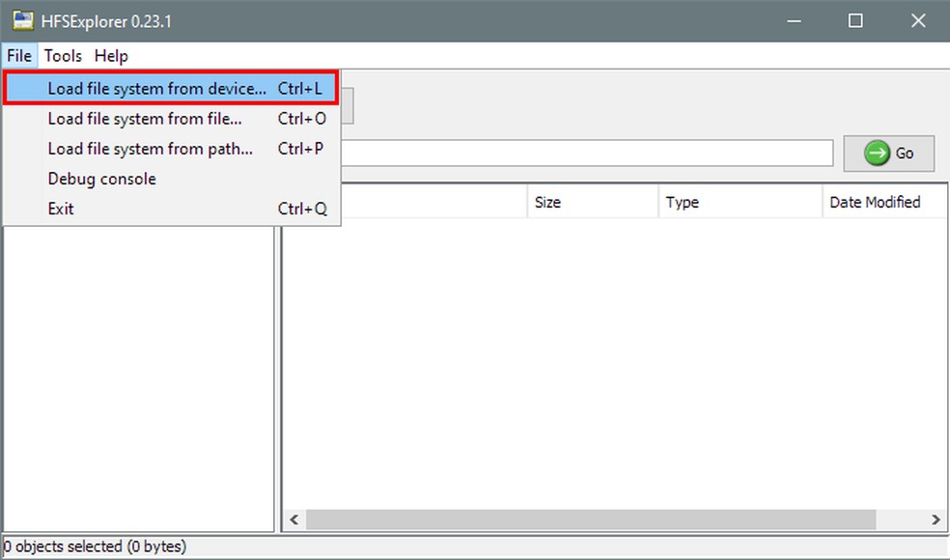Open the Debug console

coord(171,179)
